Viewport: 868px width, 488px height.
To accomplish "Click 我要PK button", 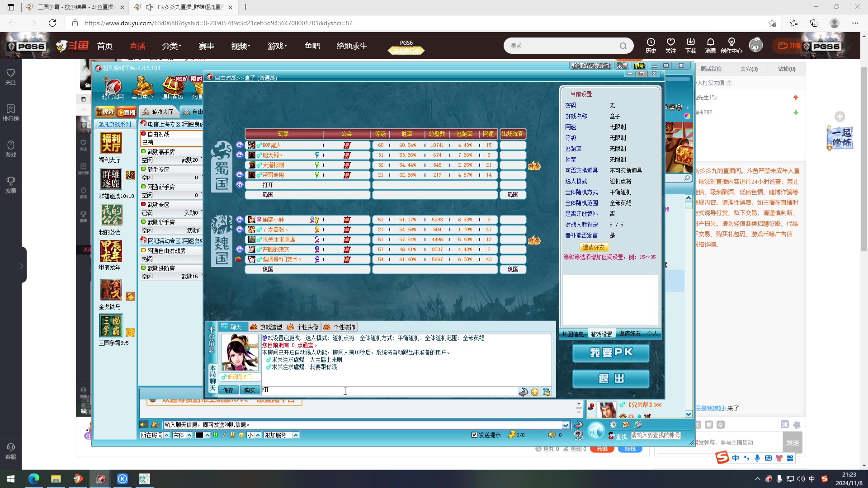I will (611, 353).
